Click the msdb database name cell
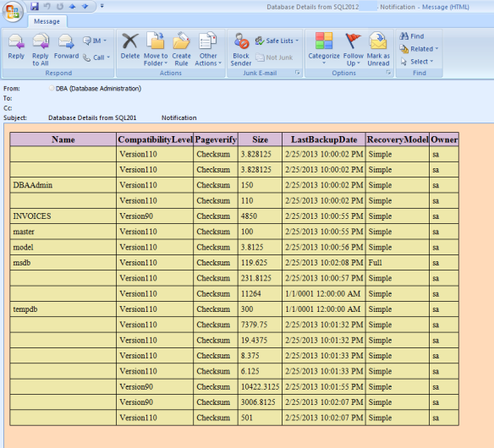Screen dimensions: 494x448 [x=63, y=263]
